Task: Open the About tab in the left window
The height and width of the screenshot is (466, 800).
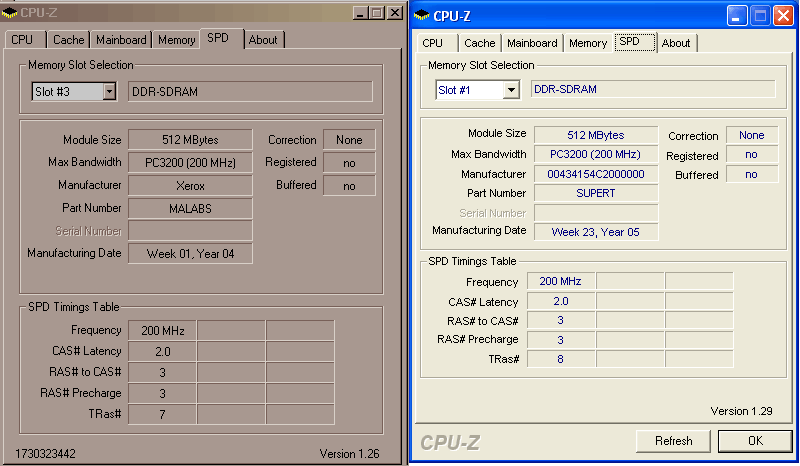Action: pos(263,40)
